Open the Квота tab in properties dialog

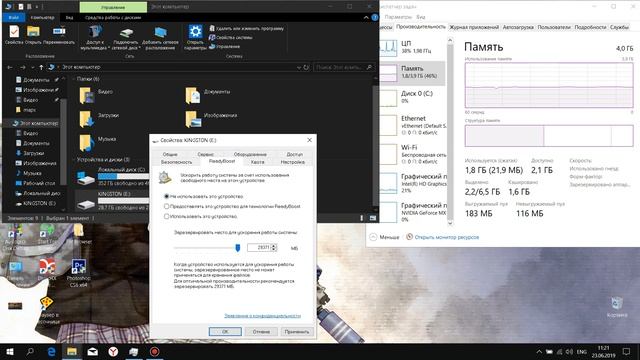[257, 162]
